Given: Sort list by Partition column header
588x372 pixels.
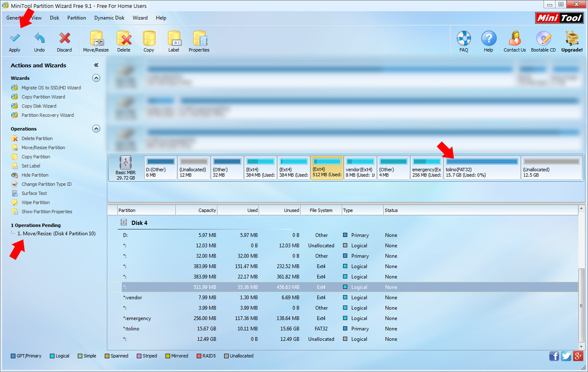Looking at the screenshot, I should (x=146, y=210).
